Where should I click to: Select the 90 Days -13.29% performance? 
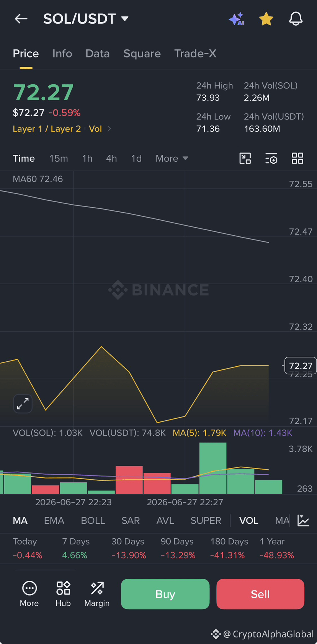point(178,548)
